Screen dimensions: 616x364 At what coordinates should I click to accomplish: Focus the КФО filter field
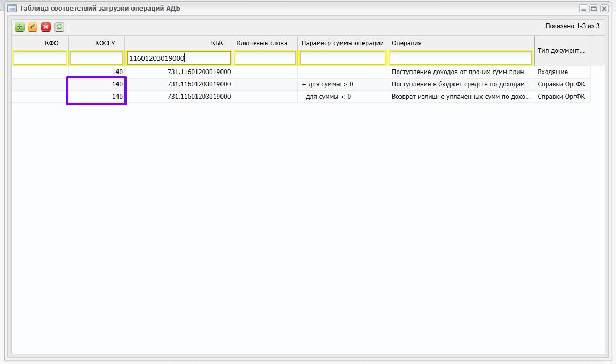point(40,58)
